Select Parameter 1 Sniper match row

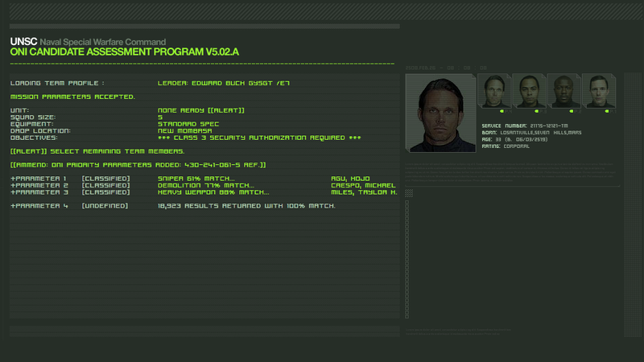(204, 179)
